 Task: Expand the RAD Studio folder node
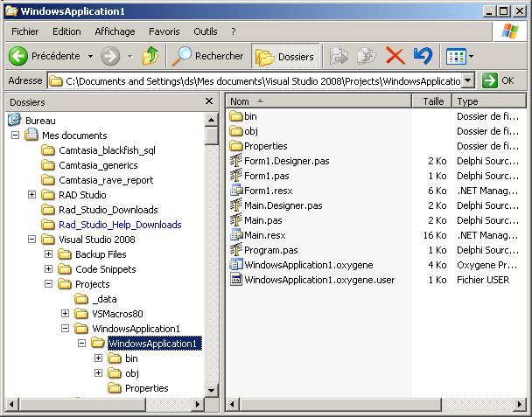(x=31, y=195)
